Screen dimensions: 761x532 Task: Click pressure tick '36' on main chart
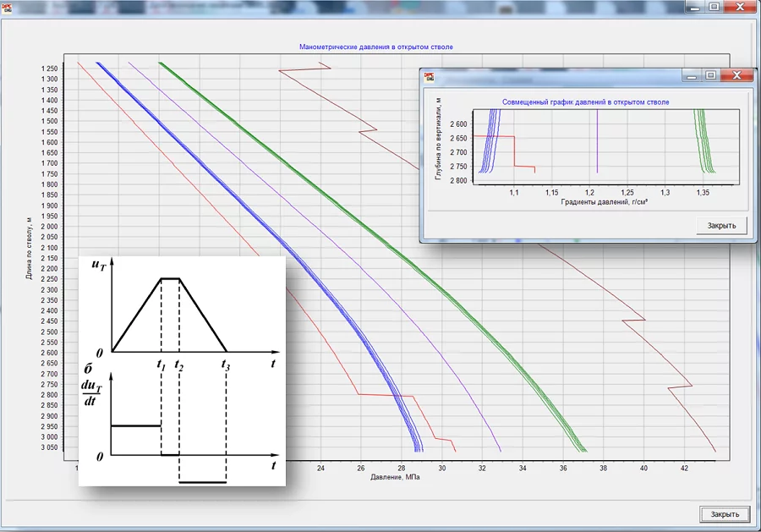563,469
